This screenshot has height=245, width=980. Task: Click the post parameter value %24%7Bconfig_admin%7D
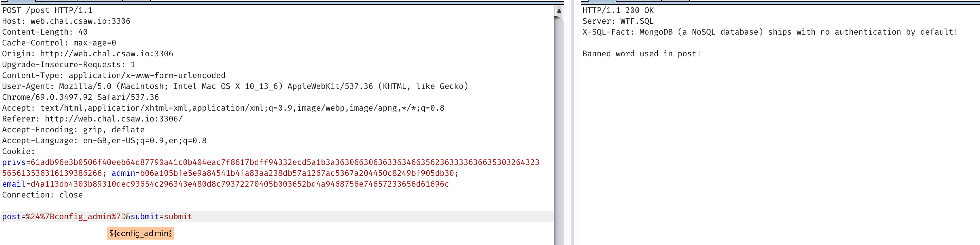[x=76, y=216]
